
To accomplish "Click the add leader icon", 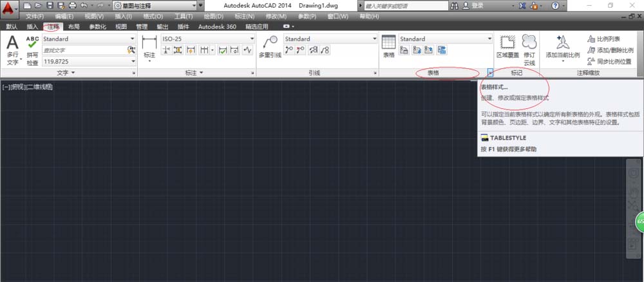I will coord(290,50).
